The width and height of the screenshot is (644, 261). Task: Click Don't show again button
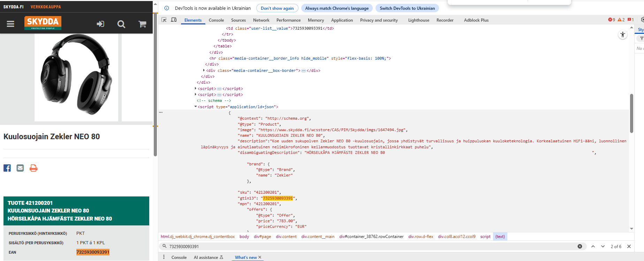[277, 8]
